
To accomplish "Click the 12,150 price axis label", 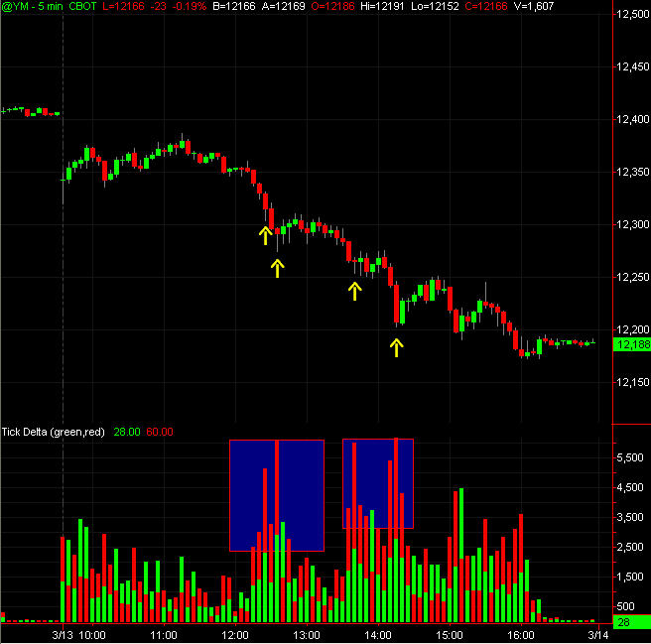I will [x=633, y=382].
